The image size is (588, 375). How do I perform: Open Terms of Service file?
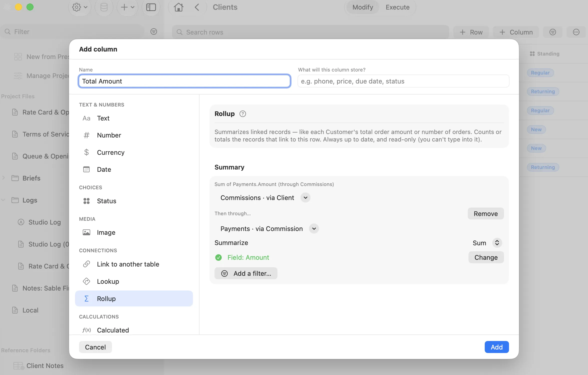40,134
